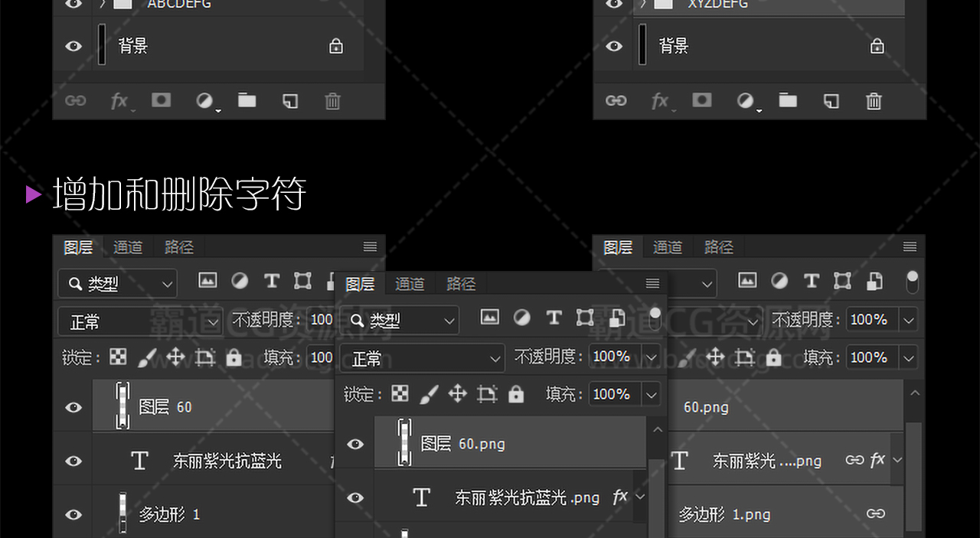Click the link icon on 多边形 1.png layer
This screenshot has height=538, width=980.
876,514
